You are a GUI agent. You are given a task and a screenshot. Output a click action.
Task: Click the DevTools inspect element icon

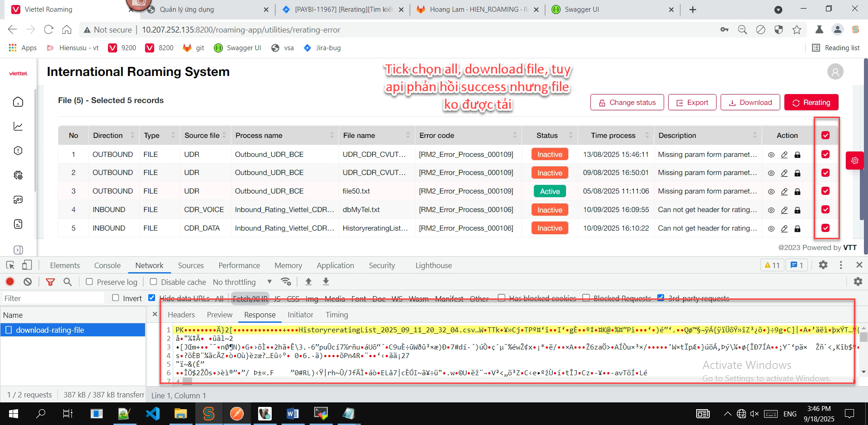pyautogui.click(x=10, y=265)
